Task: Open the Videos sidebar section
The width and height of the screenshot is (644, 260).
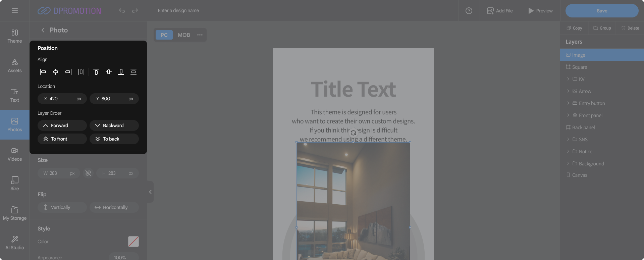Action: [15, 154]
